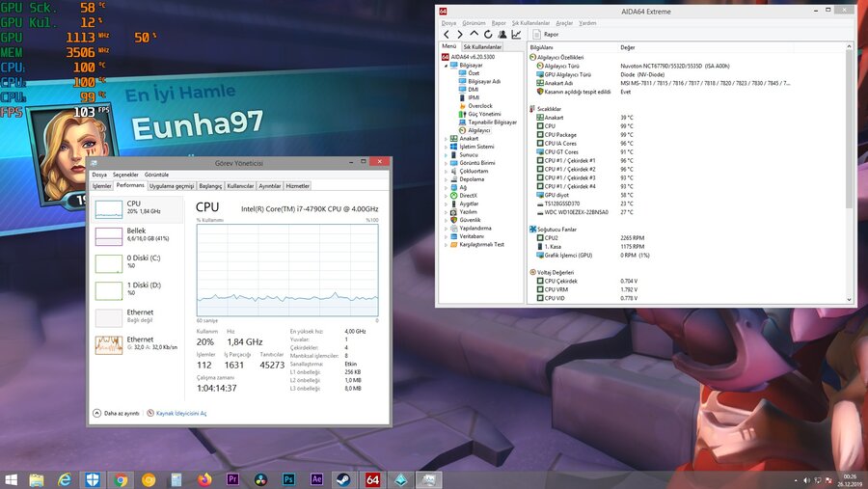Expand the Anakart tree node

tap(447, 139)
